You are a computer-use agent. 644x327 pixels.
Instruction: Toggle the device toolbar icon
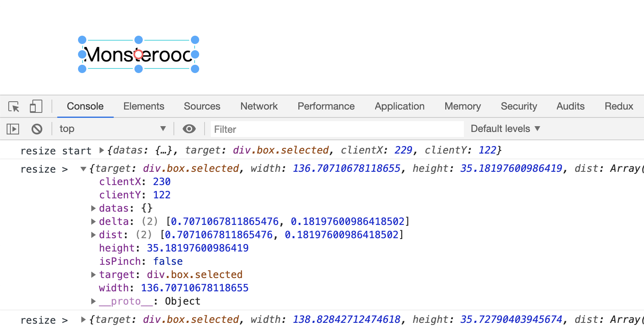[36, 106]
